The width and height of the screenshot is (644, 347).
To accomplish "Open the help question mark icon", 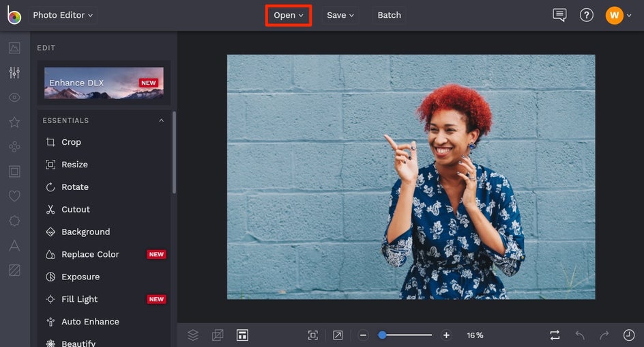I will pos(586,15).
